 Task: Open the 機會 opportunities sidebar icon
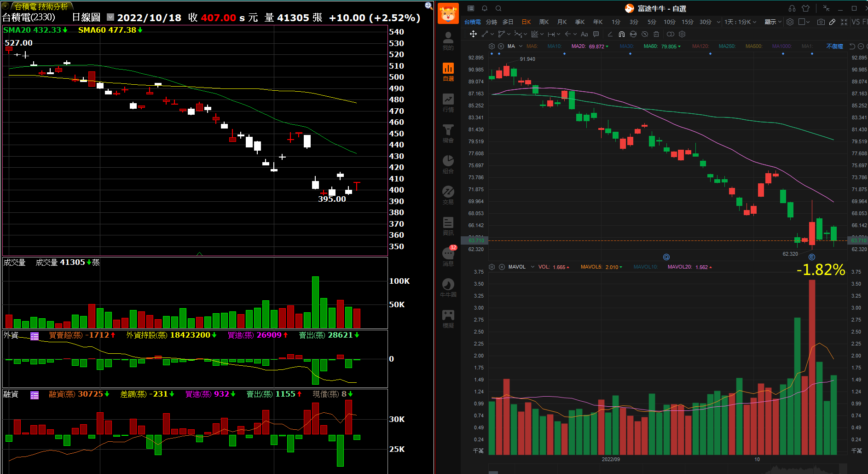[448, 134]
